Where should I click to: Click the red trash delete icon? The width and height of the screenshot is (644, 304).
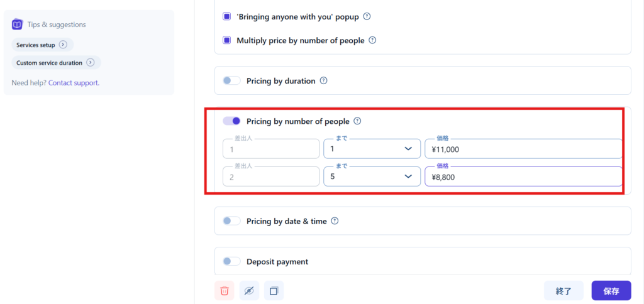[225, 291]
